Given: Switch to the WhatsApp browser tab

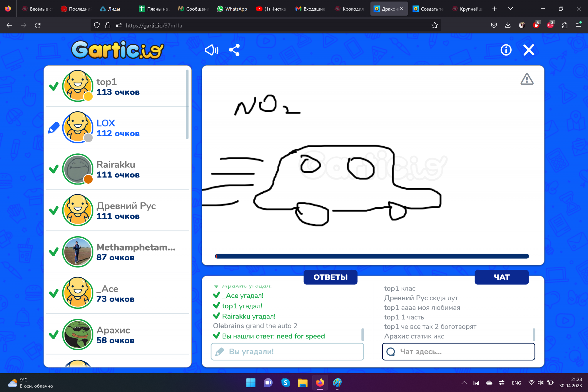Looking at the screenshot, I should pos(232,9).
